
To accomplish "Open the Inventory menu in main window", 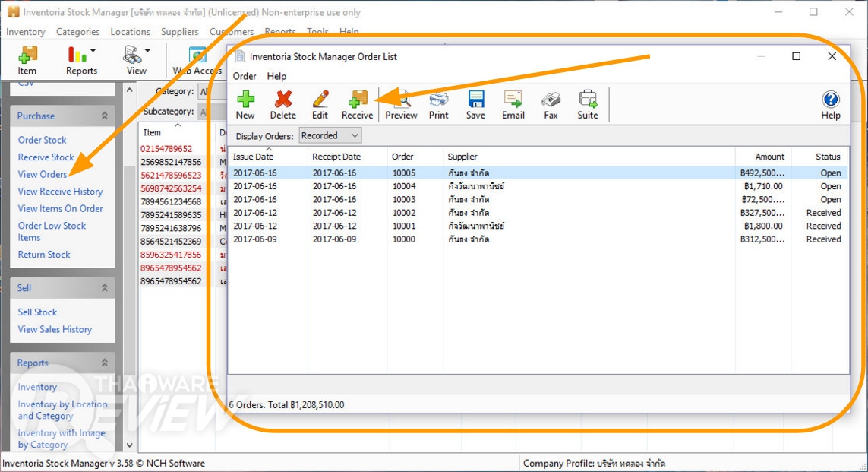I will point(26,32).
